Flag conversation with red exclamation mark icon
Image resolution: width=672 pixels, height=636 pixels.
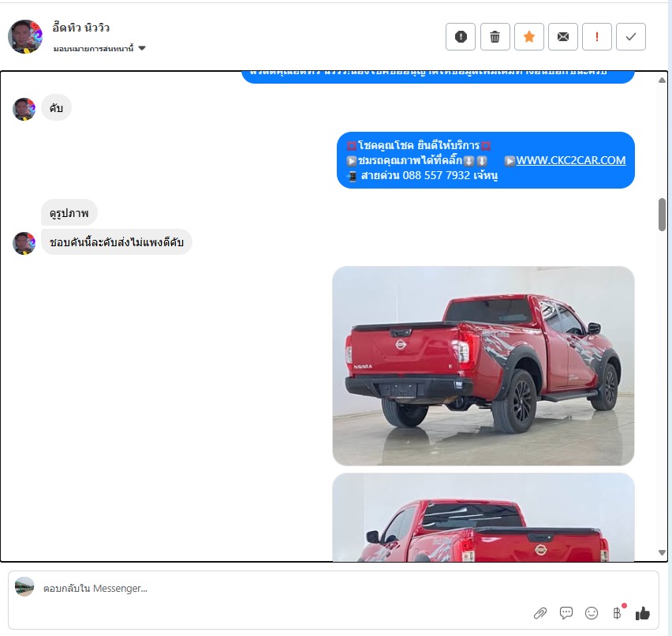pyautogui.click(x=597, y=36)
